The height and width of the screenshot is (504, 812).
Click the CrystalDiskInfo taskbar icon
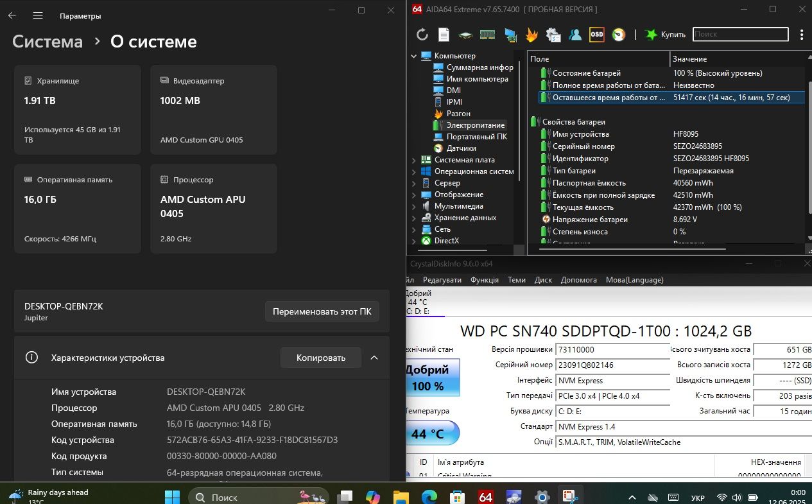[x=514, y=497]
